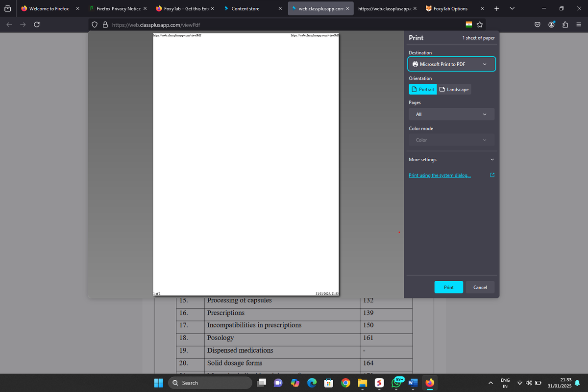Reload the current page
Image resolution: width=588 pixels, height=392 pixels.
point(36,24)
